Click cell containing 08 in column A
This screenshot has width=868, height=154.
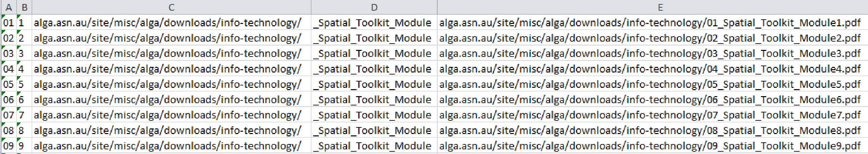(x=9, y=130)
